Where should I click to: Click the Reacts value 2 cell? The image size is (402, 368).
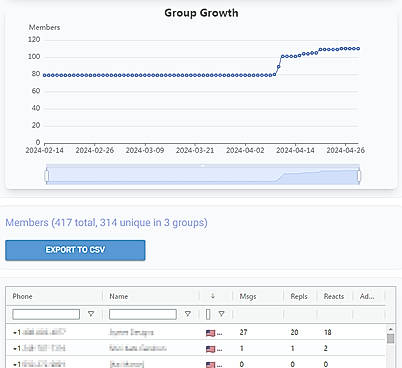pos(326,348)
